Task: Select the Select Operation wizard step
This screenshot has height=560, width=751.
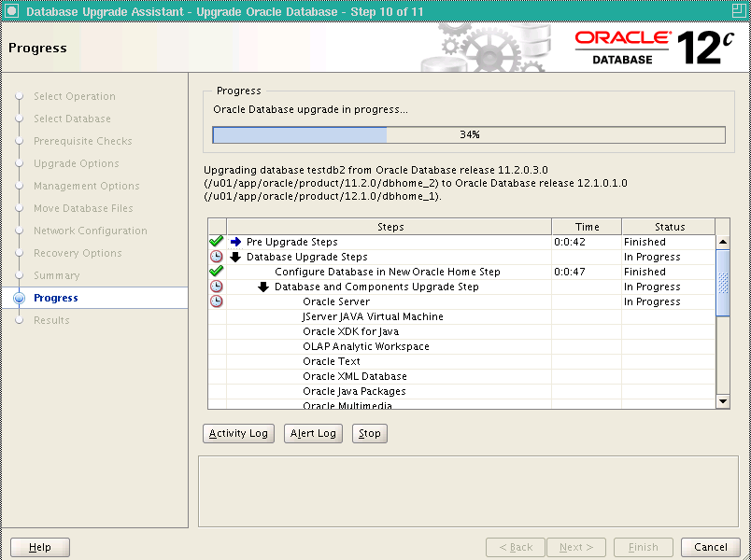Action: [x=74, y=96]
